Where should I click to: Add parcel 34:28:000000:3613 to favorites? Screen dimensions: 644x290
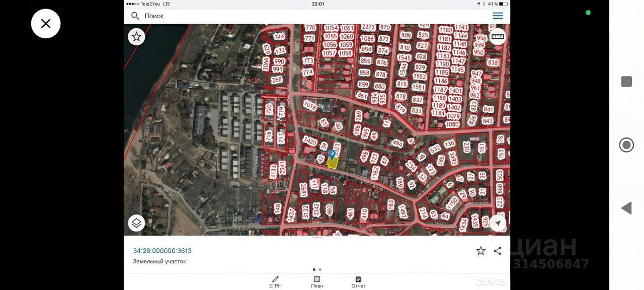[481, 251]
